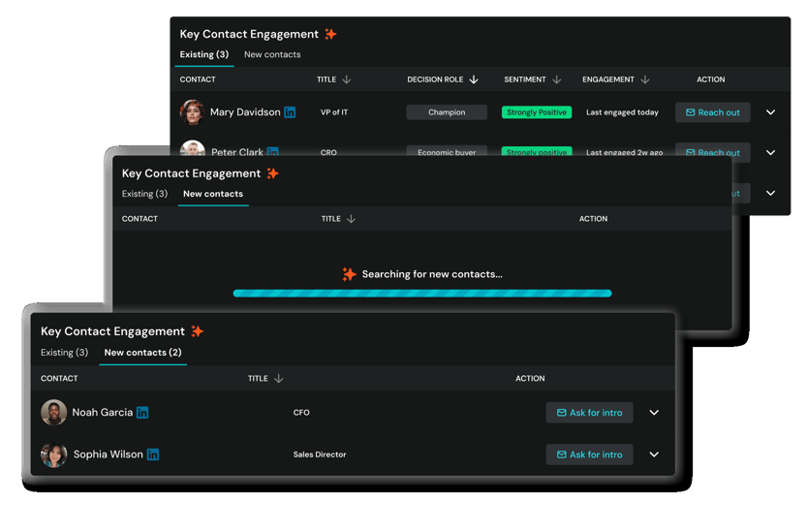Click the CFO title cell

(x=301, y=413)
